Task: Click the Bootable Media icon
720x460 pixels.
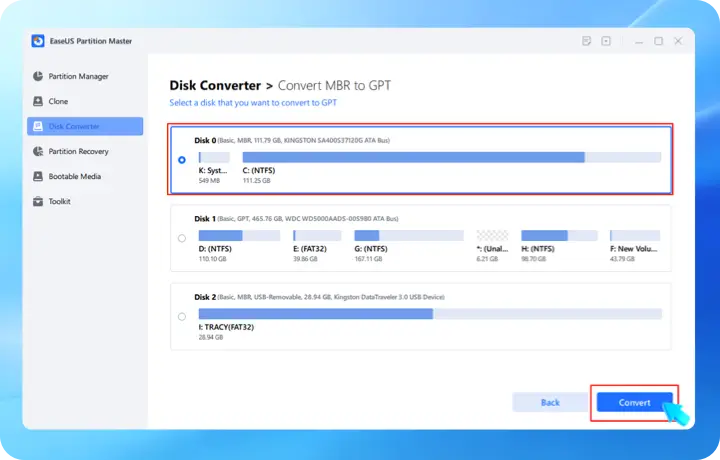Action: coord(38,176)
